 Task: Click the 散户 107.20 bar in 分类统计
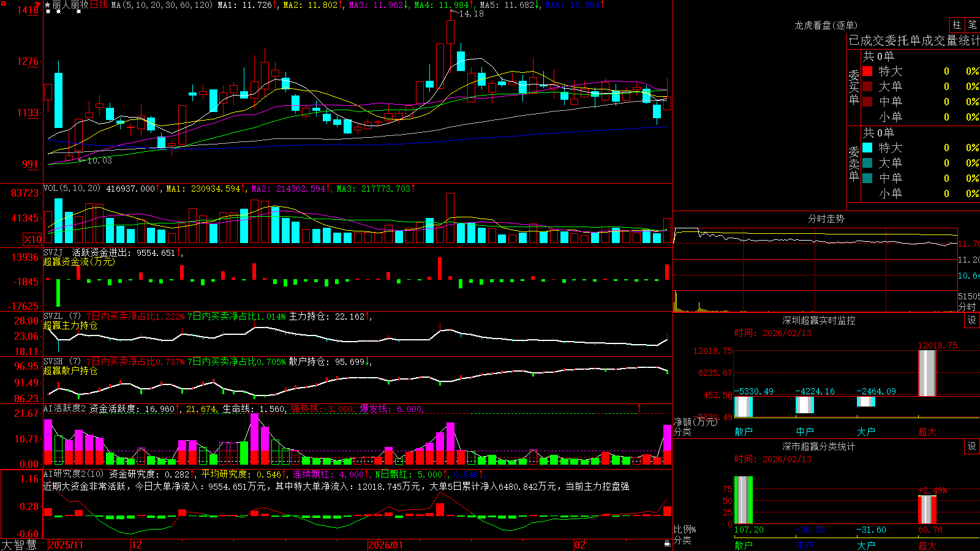[x=744, y=500]
